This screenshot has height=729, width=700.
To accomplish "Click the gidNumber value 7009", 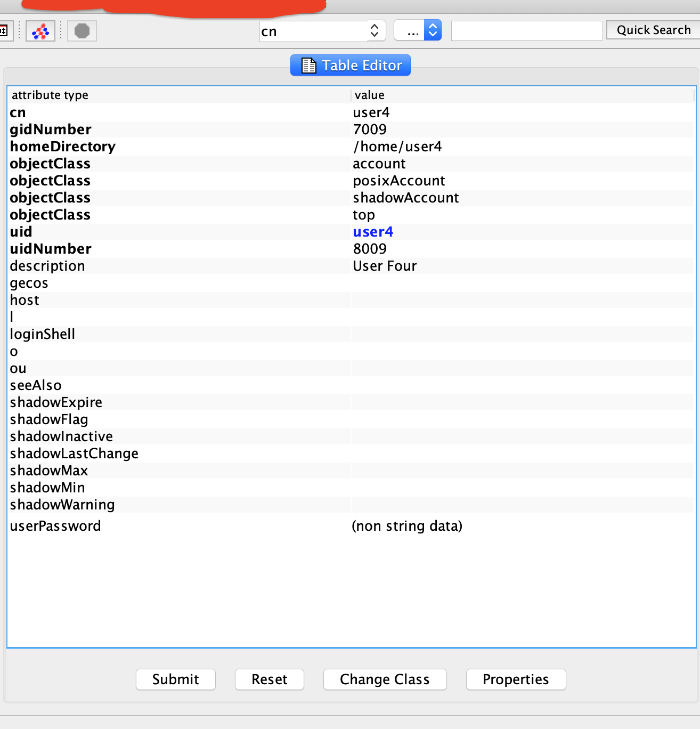I will [x=370, y=129].
